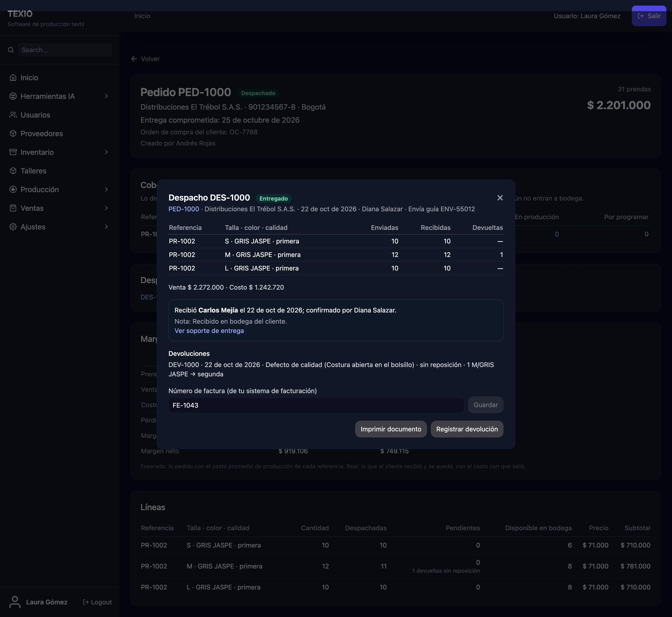Image resolution: width=672 pixels, height=617 pixels.
Task: Click the DEV-1000 devolución entry text
Action: pos(331,370)
